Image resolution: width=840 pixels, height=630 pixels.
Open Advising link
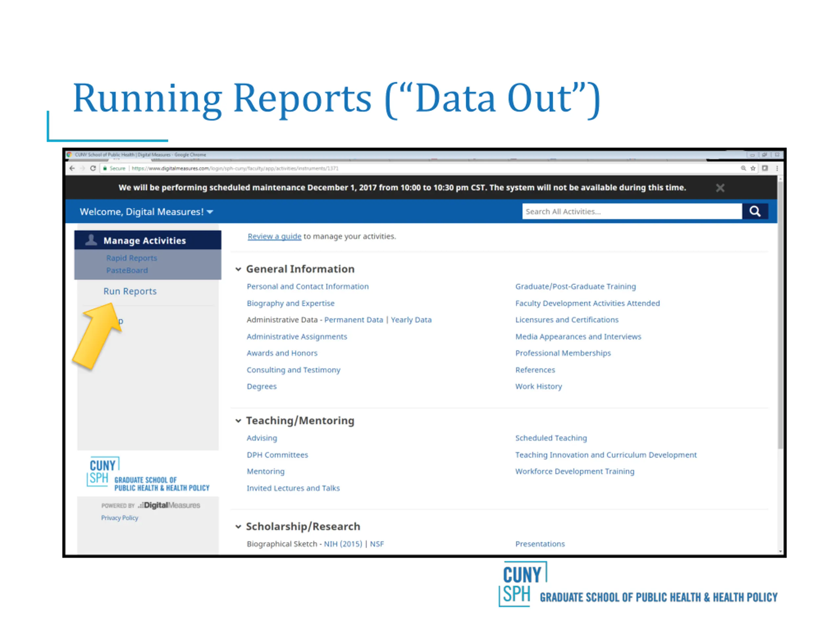pos(262,438)
